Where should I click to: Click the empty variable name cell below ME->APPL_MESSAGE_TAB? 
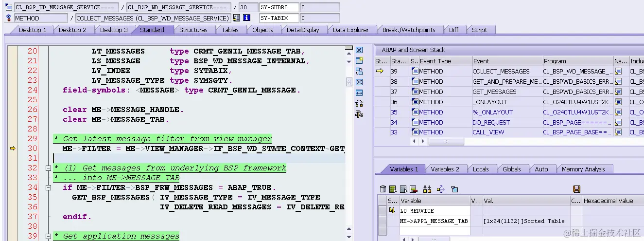point(435,231)
